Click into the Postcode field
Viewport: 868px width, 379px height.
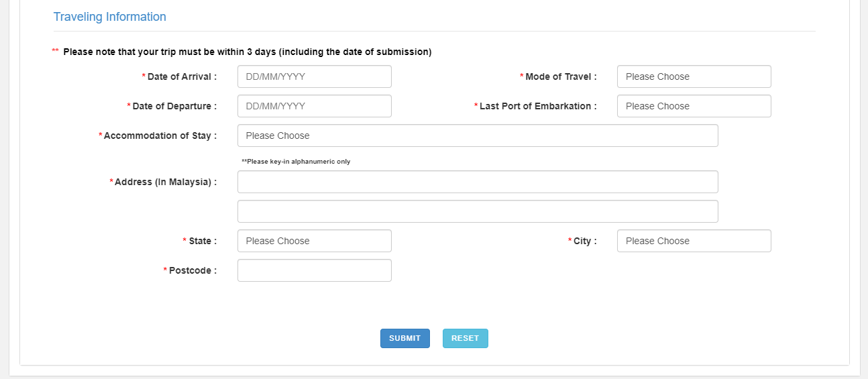click(x=314, y=270)
